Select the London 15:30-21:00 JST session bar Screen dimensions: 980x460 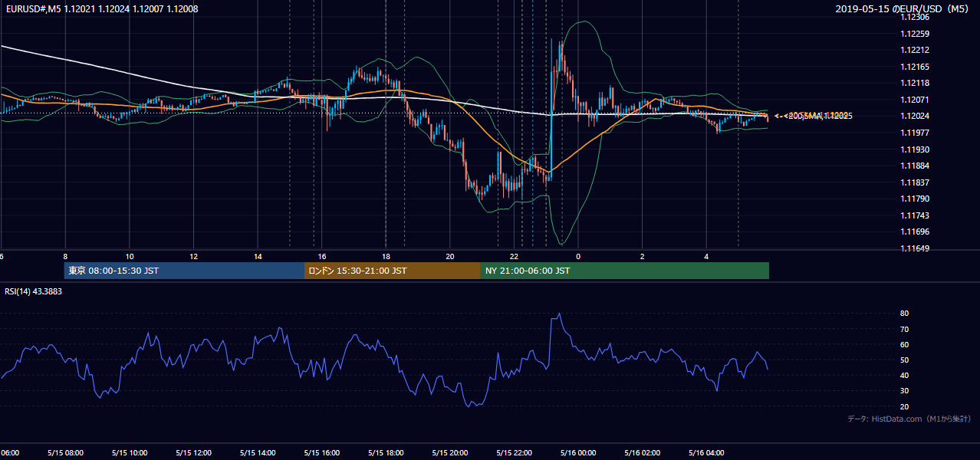point(393,271)
